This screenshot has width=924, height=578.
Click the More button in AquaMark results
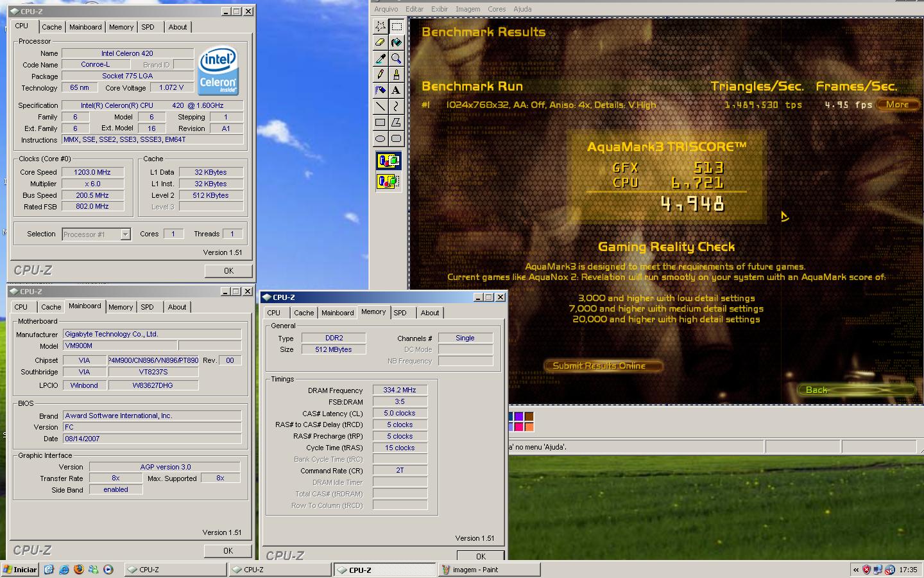(897, 105)
